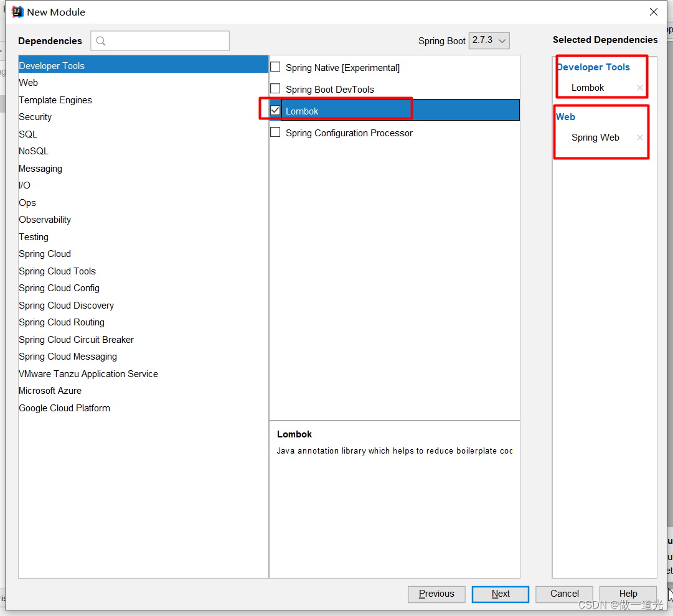The image size is (673, 616).
Task: Click the Next button
Action: pos(500,594)
